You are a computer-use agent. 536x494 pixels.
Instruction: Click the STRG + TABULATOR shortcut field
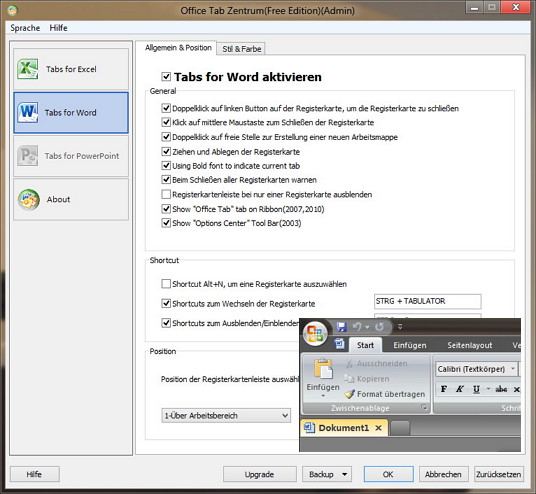(x=427, y=301)
